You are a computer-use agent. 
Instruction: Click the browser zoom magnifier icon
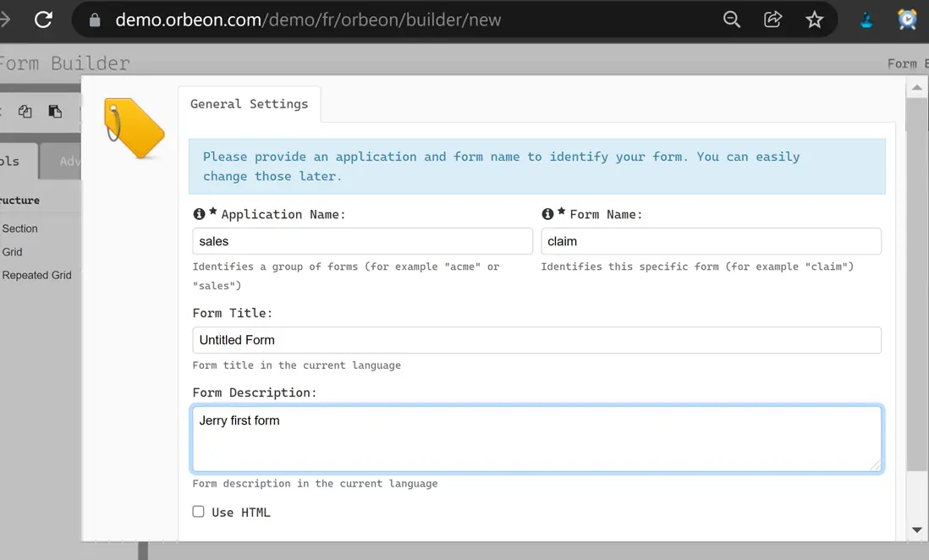click(x=732, y=19)
